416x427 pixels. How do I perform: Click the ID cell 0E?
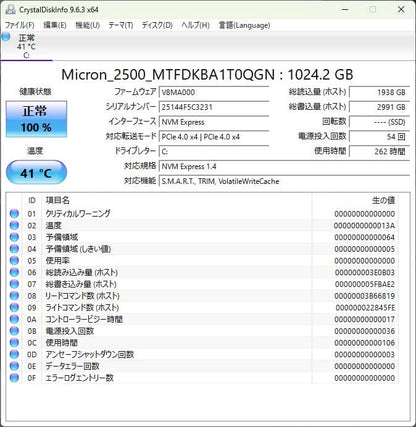click(32, 366)
